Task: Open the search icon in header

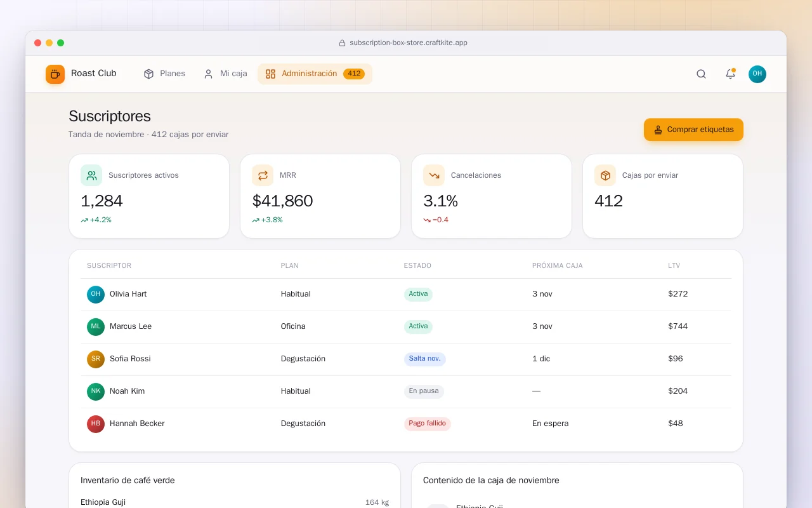Action: point(701,74)
